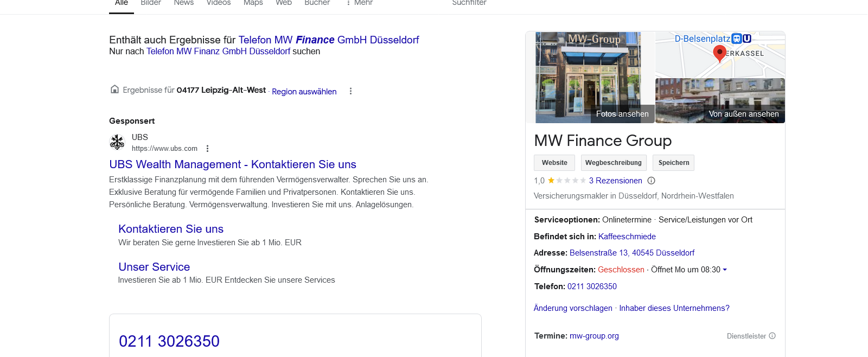
Task: Open UBS Wealth Management ad headline
Action: (233, 164)
